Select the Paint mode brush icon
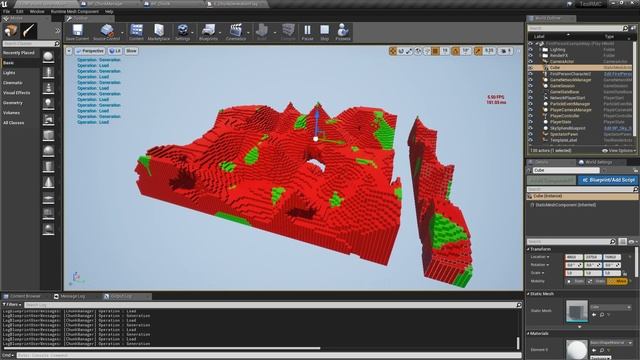The height and width of the screenshot is (360, 640). pos(29,31)
